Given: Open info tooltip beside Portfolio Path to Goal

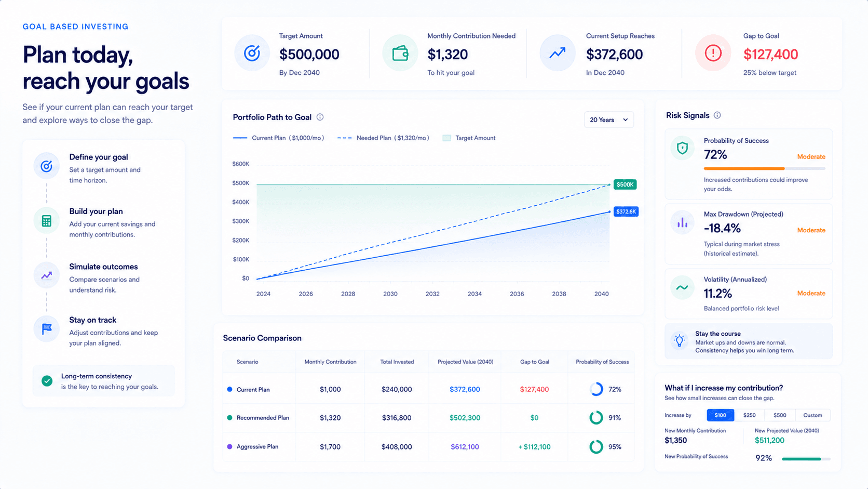Looking at the screenshot, I should pyautogui.click(x=320, y=117).
